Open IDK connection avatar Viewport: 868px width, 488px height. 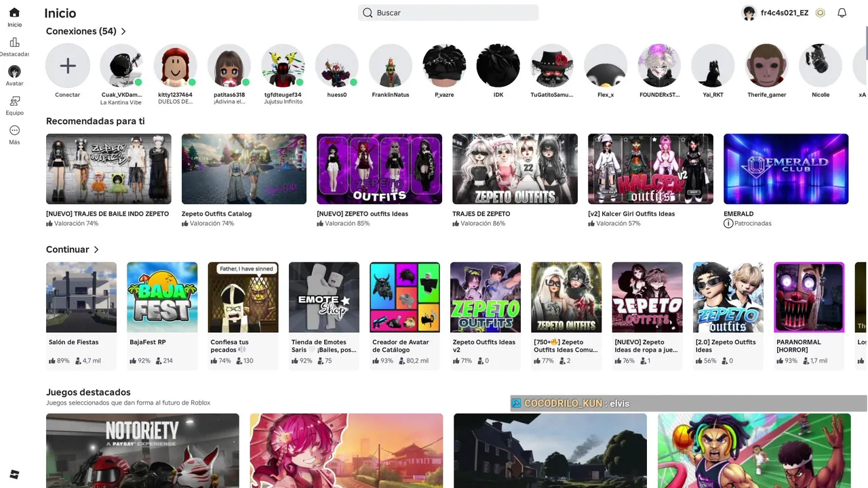coord(498,66)
